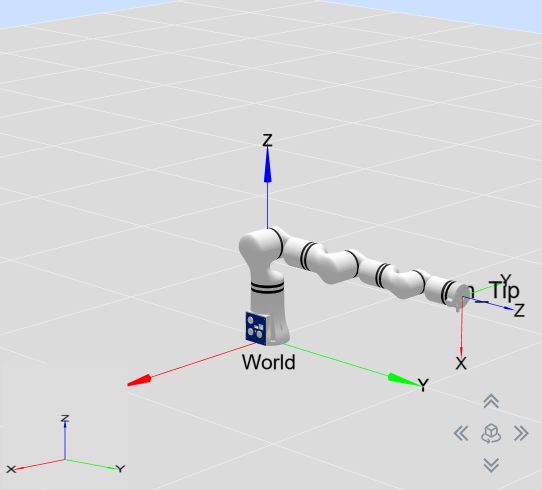The image size is (542, 490).
Task: Click the blue Z axis arrowhead of World frame
Action: 268,164
